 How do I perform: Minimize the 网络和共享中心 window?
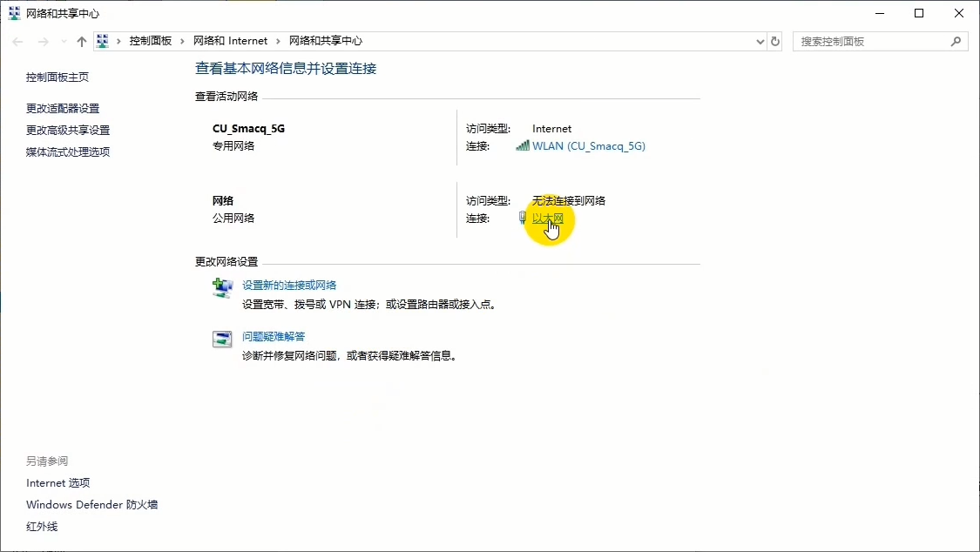(x=880, y=13)
